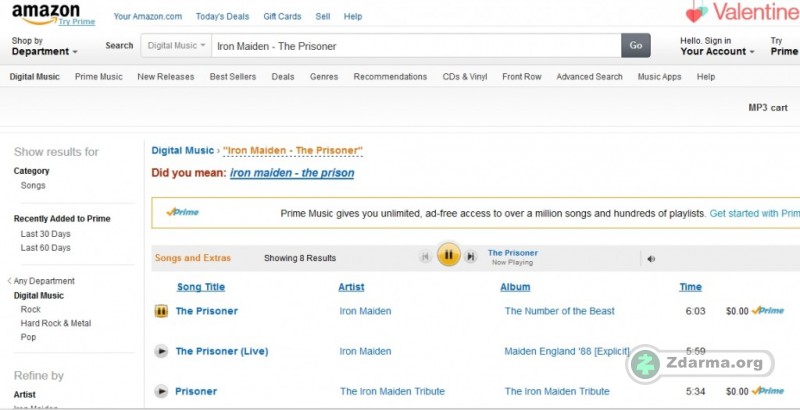Skip to the next track in the player
Viewport: 800px width, 410px height.
(x=471, y=257)
